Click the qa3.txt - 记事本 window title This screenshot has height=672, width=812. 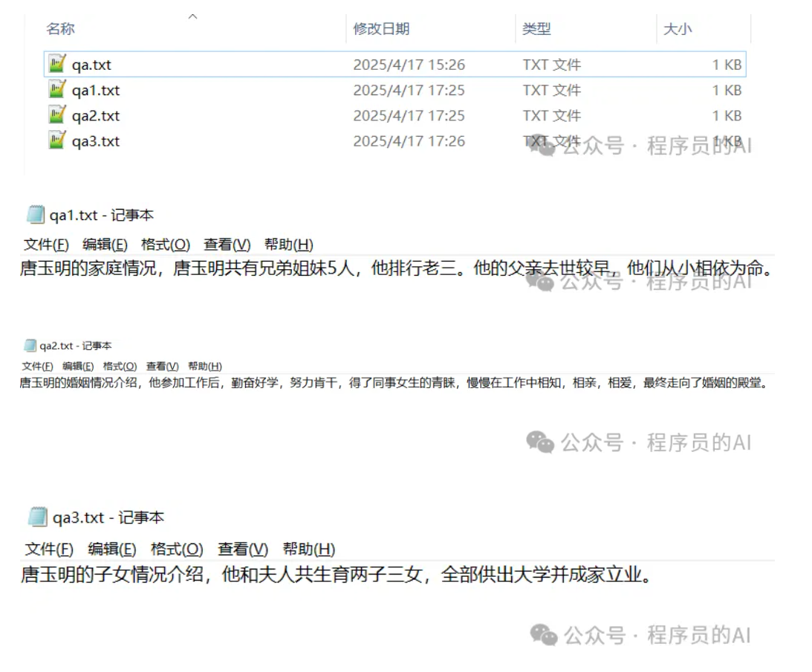(108, 517)
